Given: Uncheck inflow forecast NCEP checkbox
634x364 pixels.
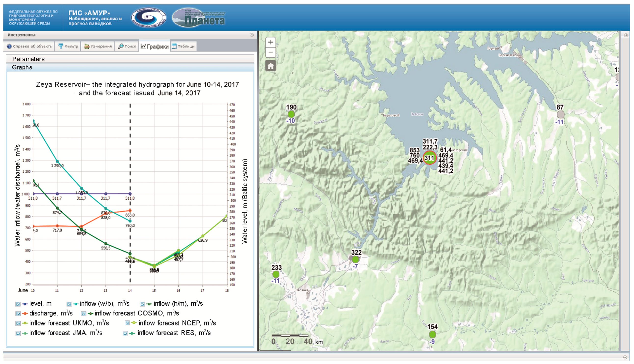Looking at the screenshot, I should pyautogui.click(x=127, y=323).
